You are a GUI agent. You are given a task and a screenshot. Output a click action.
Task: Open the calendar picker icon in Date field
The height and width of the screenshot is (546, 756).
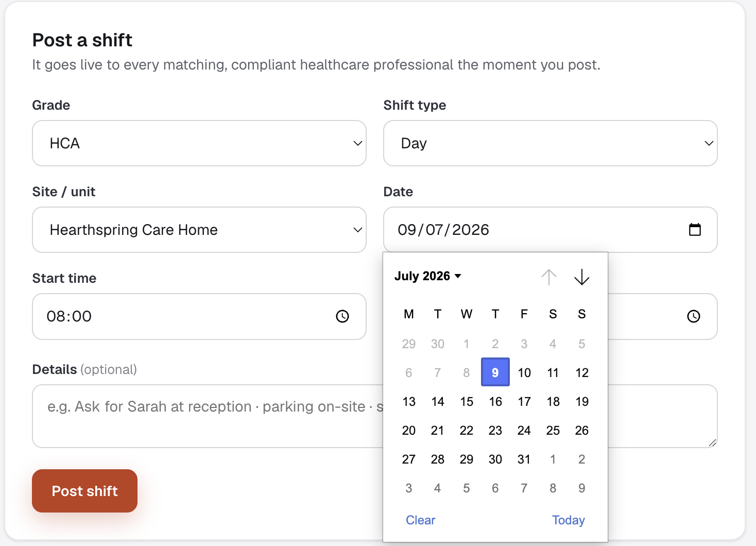(695, 230)
